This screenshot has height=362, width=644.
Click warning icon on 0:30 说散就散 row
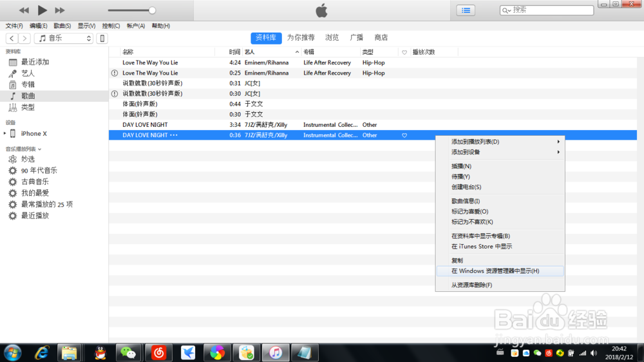115,93
